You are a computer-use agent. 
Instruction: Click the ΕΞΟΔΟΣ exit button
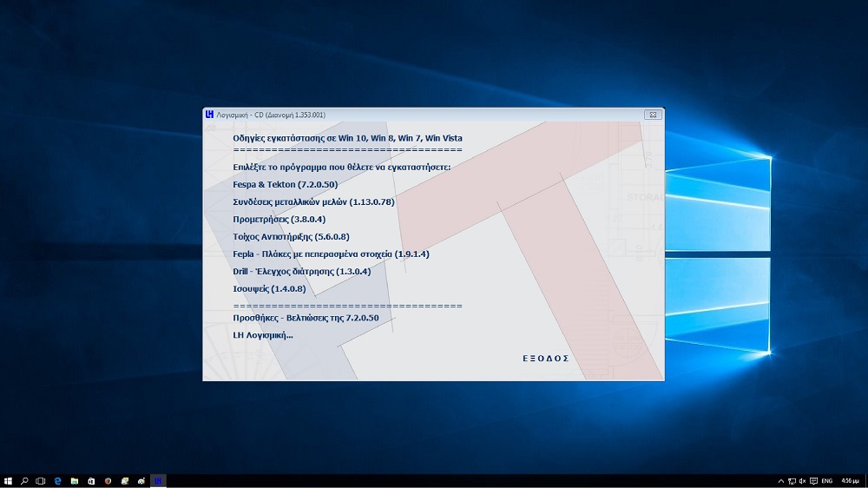(x=545, y=359)
